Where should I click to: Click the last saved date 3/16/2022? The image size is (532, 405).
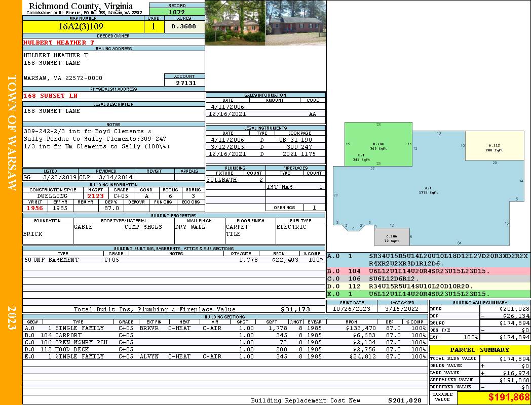(x=402, y=309)
